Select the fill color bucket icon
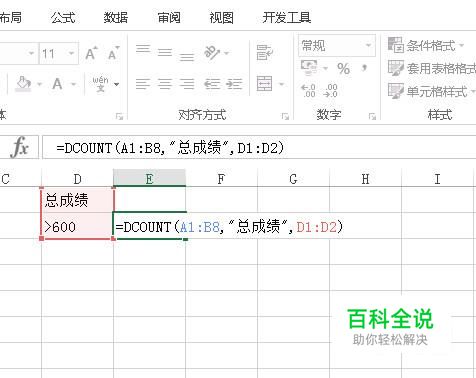 click(x=24, y=83)
